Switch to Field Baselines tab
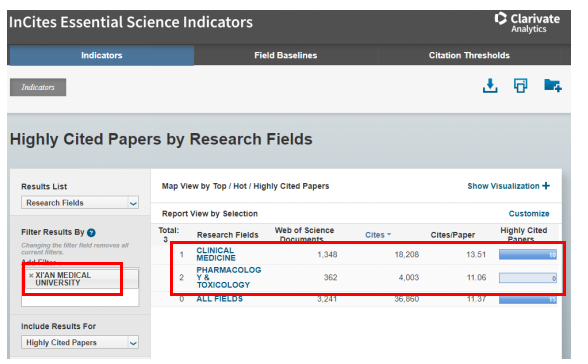The image size is (588, 364). click(x=285, y=55)
